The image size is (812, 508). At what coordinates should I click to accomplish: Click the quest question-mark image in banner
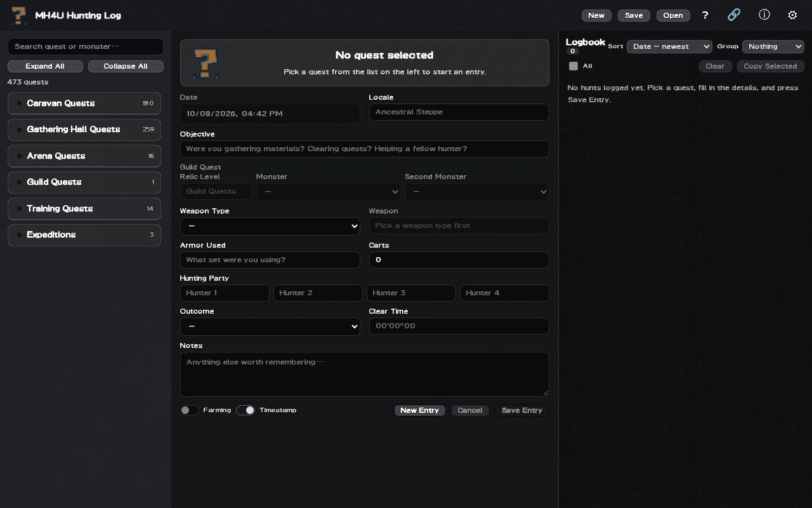(206, 63)
